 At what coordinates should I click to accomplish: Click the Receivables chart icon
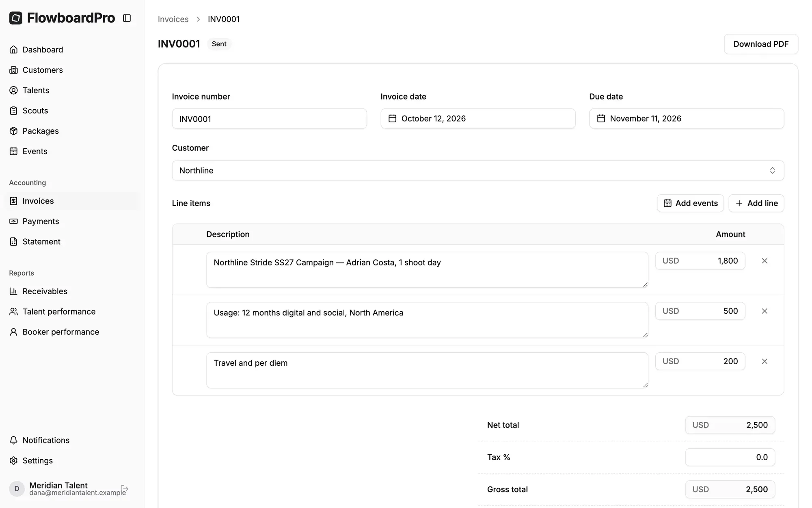click(14, 291)
